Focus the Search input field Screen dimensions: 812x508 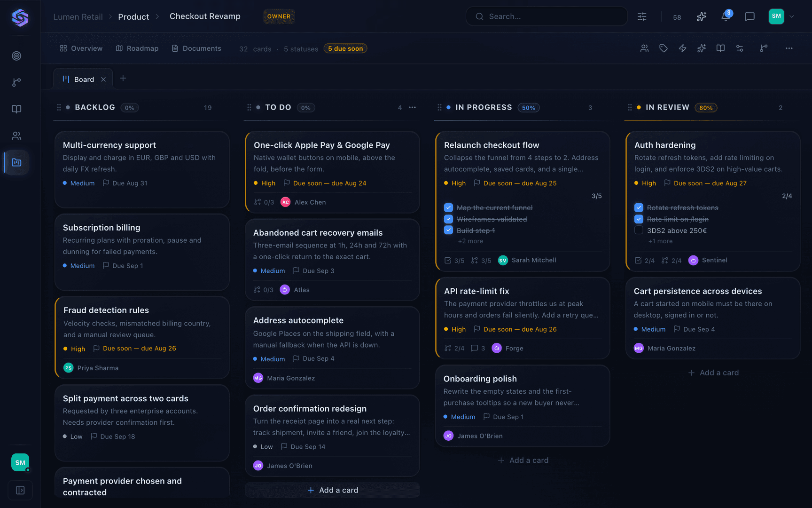pyautogui.click(x=547, y=16)
